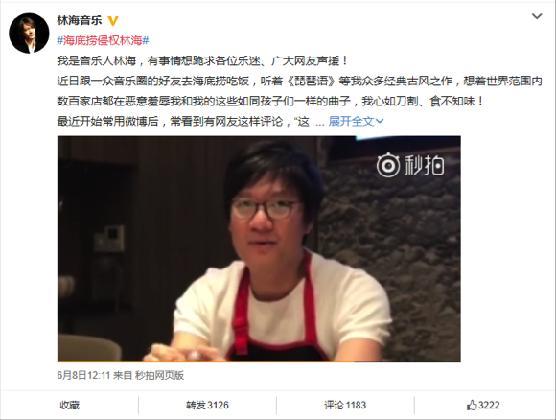Open the 林海音乐 profile avatar

[x=29, y=33]
